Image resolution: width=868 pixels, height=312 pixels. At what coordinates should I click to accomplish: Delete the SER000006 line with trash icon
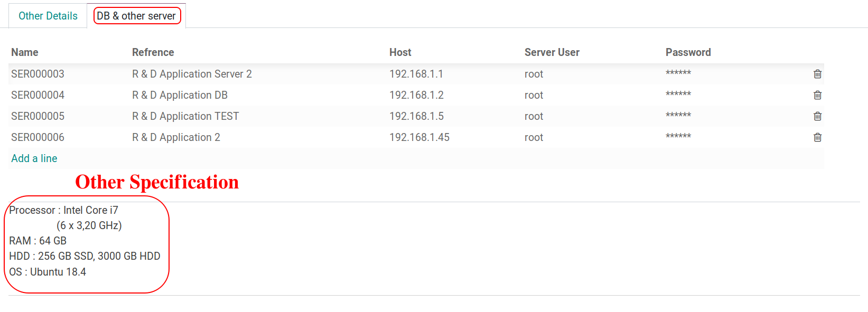[817, 137]
